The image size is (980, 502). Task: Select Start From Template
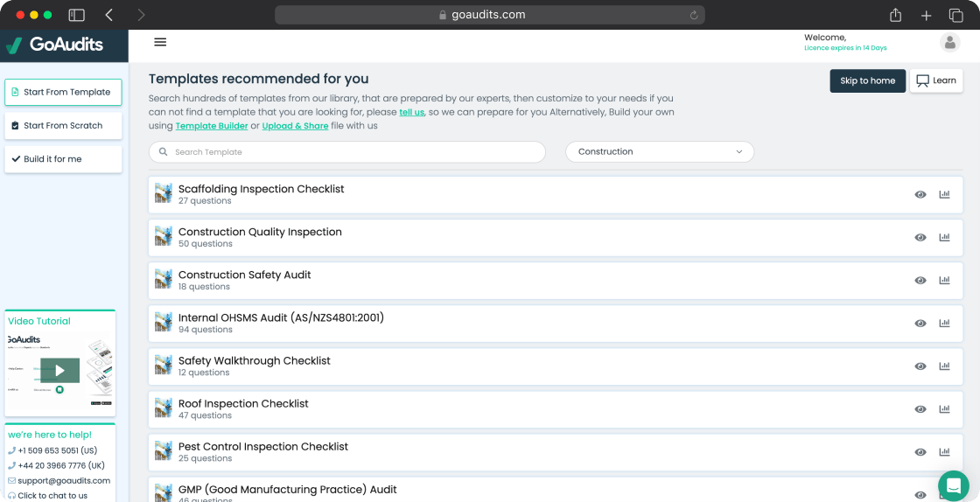point(63,93)
